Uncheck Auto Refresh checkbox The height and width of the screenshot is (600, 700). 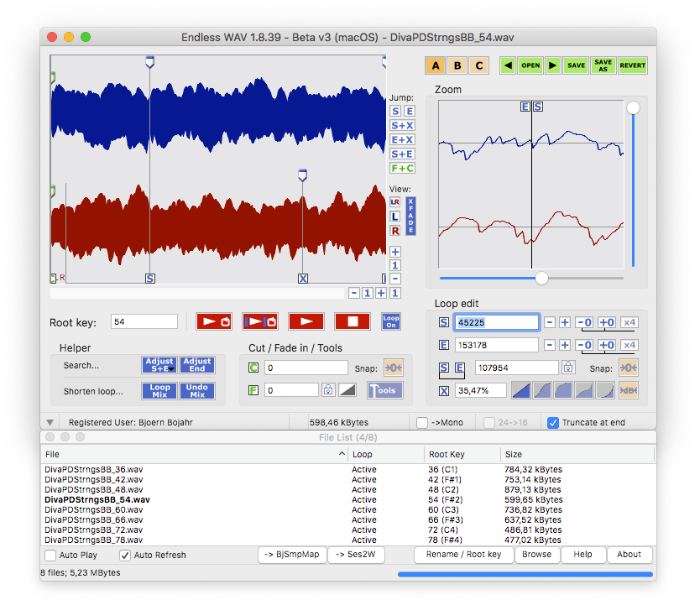pyautogui.click(x=125, y=555)
